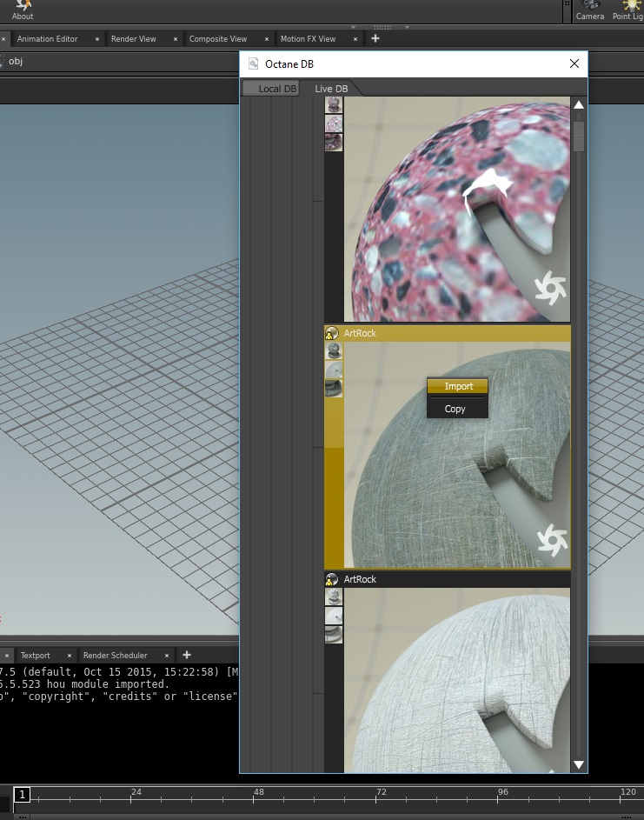Viewport: 644px width, 820px height.
Task: Choose Copy from the context menu
Action: point(457,409)
